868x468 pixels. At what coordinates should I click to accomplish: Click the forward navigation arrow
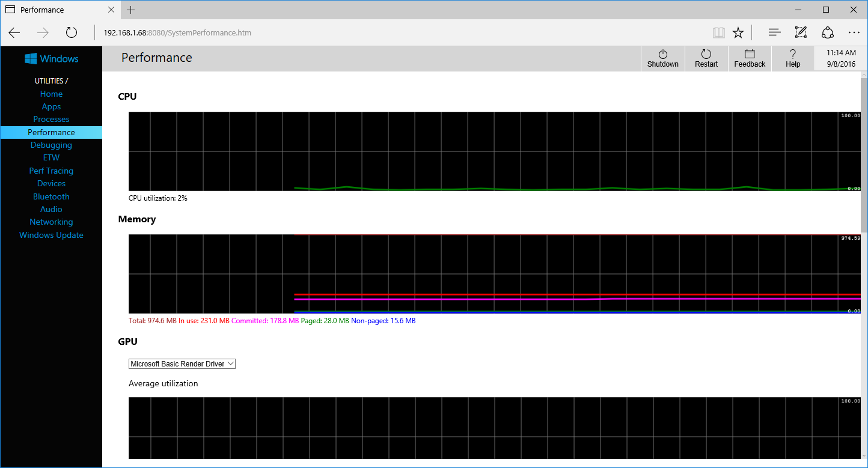pos(43,32)
